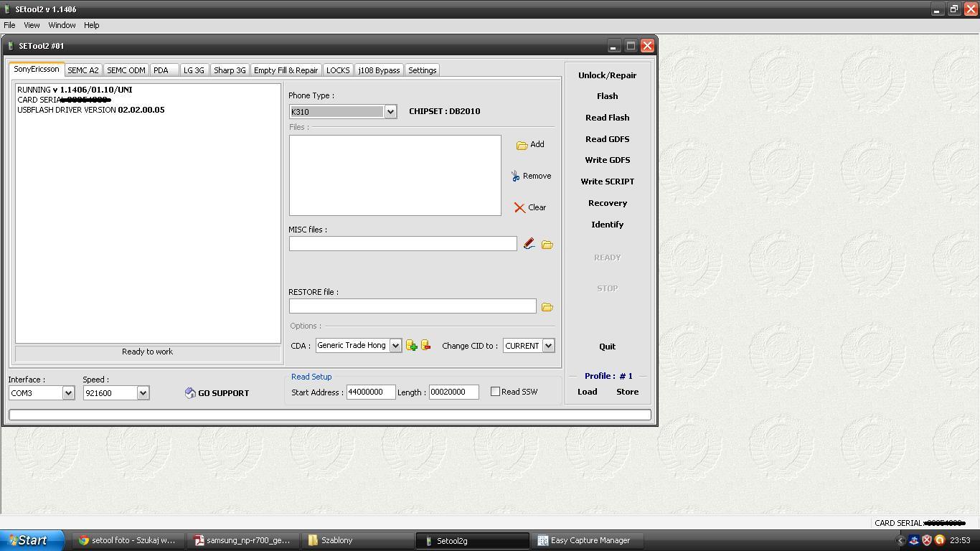This screenshot has width=980, height=551.
Task: Click the Flash button
Action: 608,96
